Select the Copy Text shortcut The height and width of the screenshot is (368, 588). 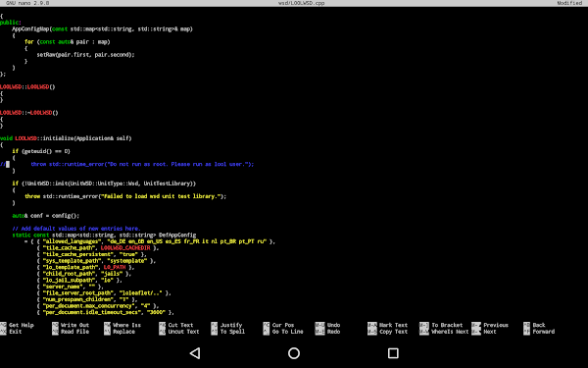click(x=393, y=332)
